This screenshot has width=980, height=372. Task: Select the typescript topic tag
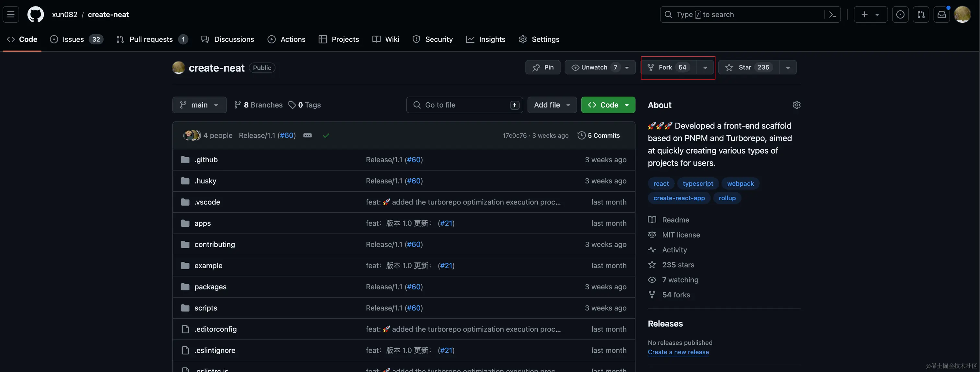click(698, 184)
